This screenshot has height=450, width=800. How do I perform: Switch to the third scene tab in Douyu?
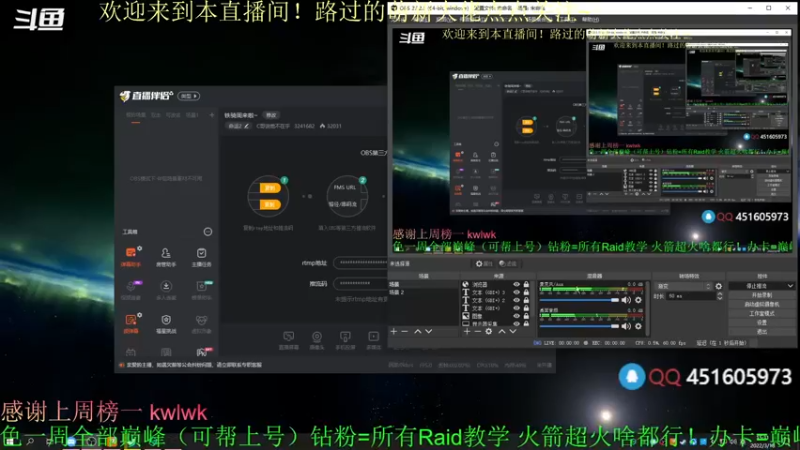[173, 115]
